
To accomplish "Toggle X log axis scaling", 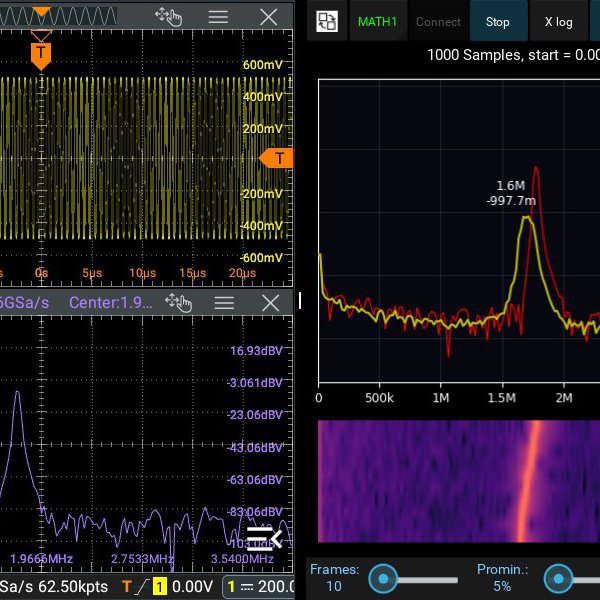I will pos(558,21).
